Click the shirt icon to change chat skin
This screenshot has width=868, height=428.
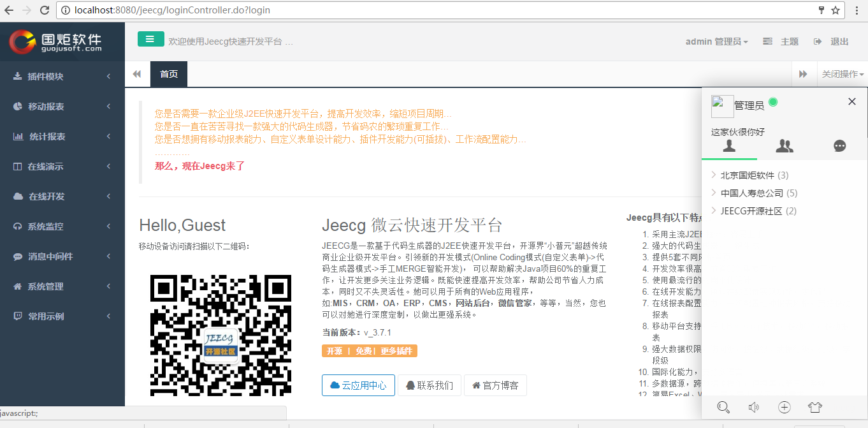coord(814,407)
